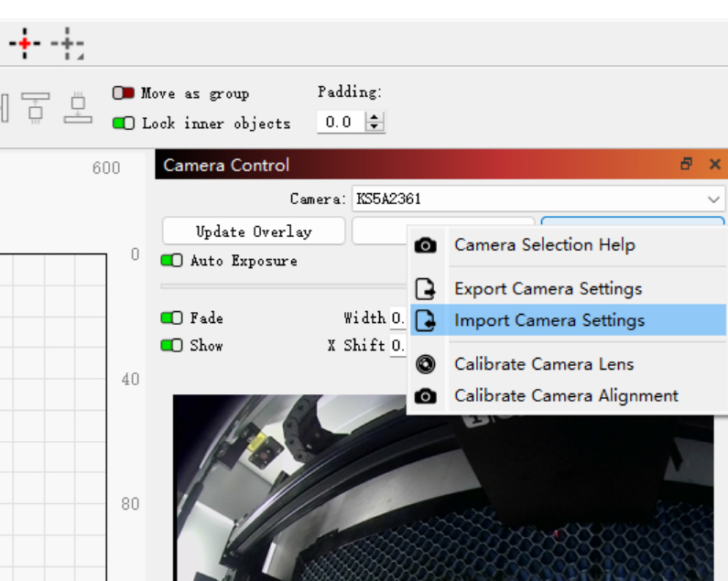The height and width of the screenshot is (581, 728).
Task: Increase Padding with the up arrow
Action: 375,116
